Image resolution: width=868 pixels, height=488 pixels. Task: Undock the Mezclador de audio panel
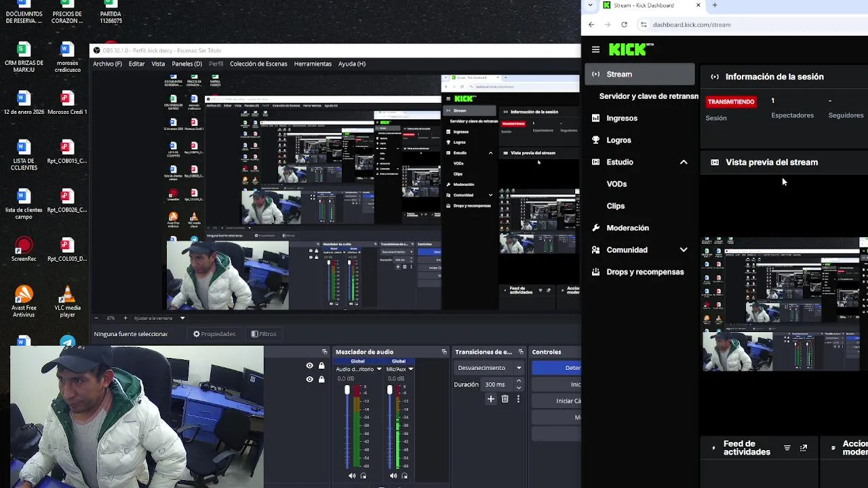(x=444, y=352)
